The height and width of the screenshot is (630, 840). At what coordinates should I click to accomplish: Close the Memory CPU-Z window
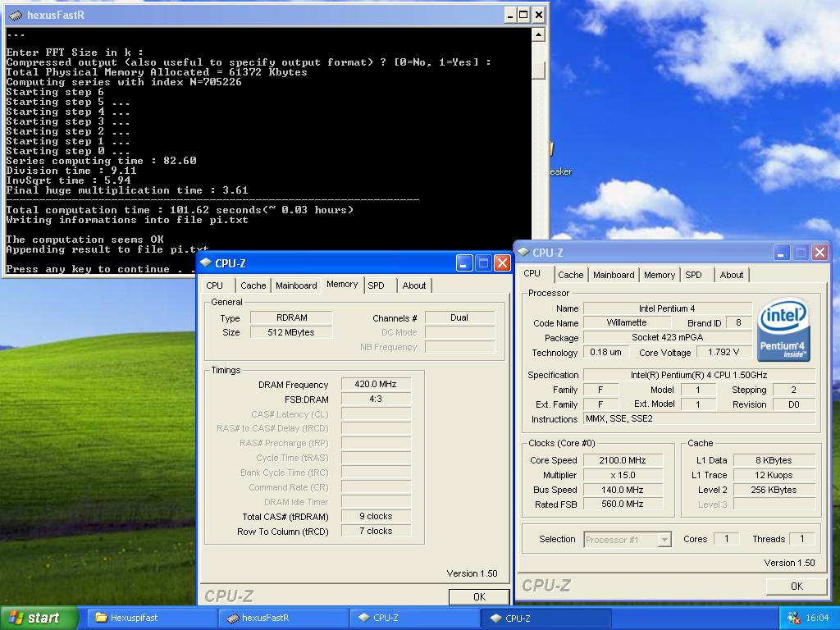coord(502,263)
